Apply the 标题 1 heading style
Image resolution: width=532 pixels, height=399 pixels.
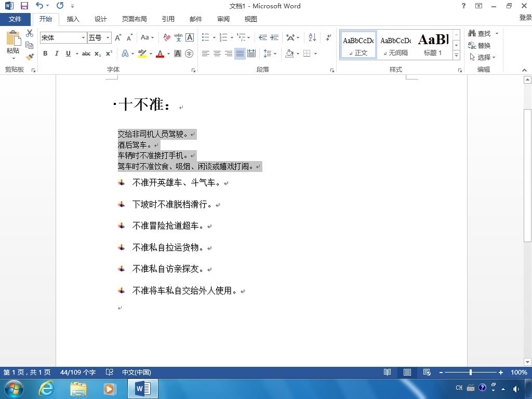(x=433, y=45)
